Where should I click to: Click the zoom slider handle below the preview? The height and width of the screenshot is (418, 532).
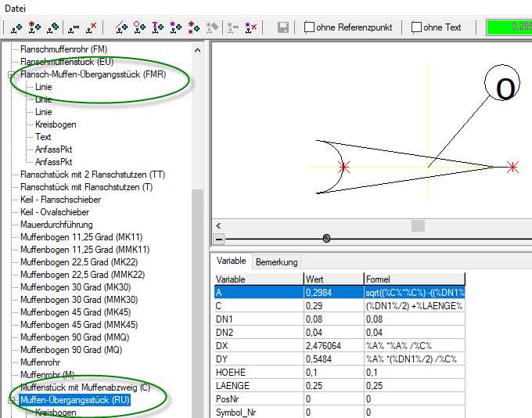(326, 238)
